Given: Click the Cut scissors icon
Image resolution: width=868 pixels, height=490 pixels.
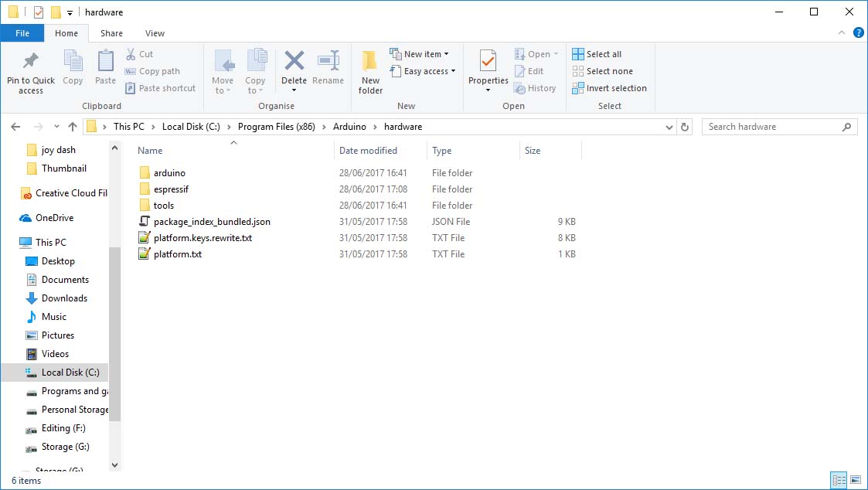Looking at the screenshot, I should tap(131, 53).
